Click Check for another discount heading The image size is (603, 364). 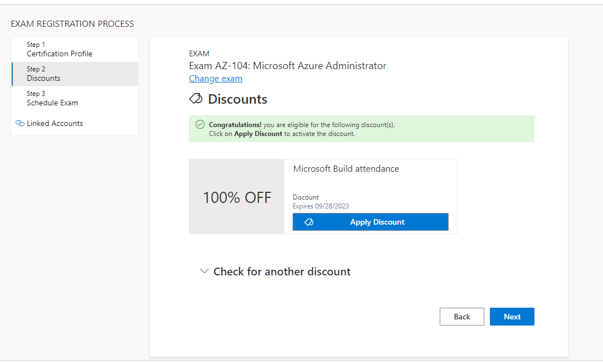coord(282,271)
